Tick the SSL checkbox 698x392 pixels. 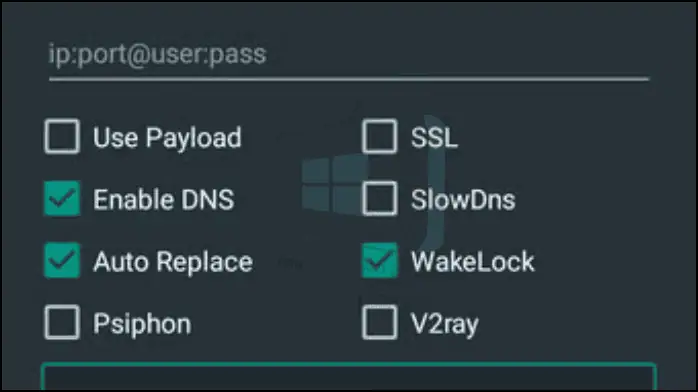(x=380, y=137)
